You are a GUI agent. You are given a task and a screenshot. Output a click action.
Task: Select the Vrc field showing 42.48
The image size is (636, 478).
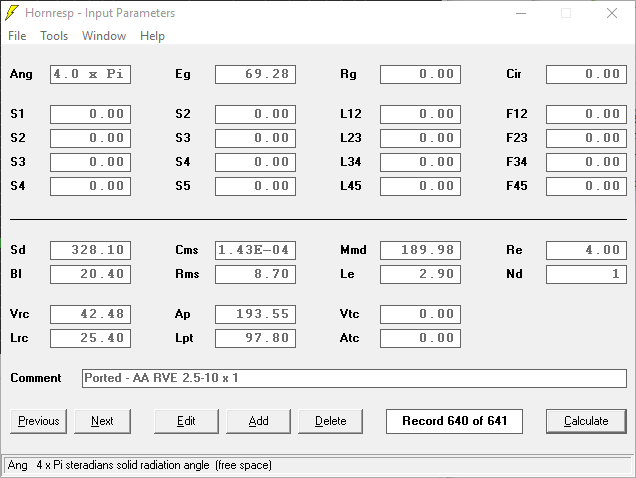(90, 314)
